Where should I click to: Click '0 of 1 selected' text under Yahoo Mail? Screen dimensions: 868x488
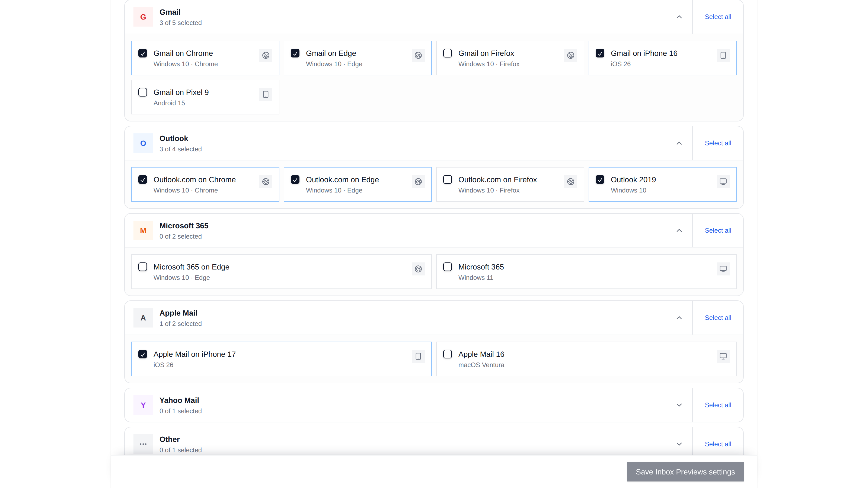tap(181, 411)
